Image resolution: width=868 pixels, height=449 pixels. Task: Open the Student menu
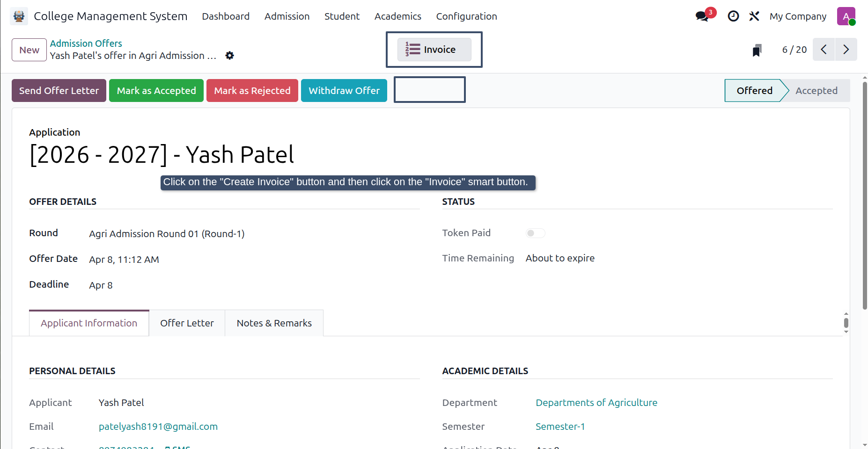pos(342,16)
